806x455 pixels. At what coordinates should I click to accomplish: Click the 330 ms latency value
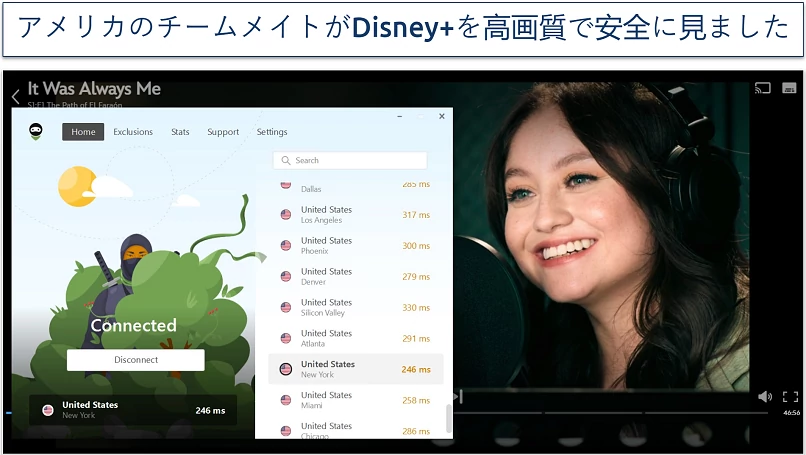pyautogui.click(x=416, y=307)
